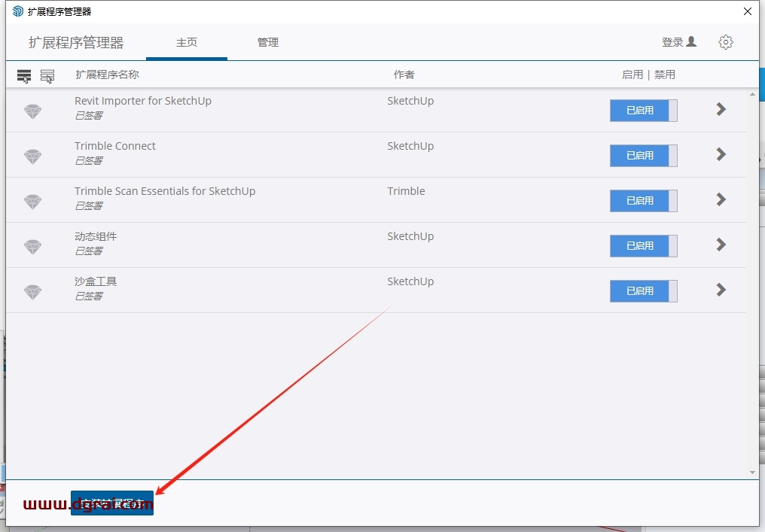Click the SketchUp logo in the title bar
This screenshot has width=765, height=532.
tap(18, 11)
